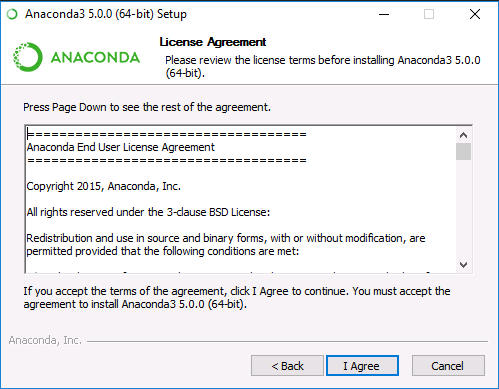Click the 'Redistribution and use' paragraph
This screenshot has height=389, width=499.
click(226, 244)
